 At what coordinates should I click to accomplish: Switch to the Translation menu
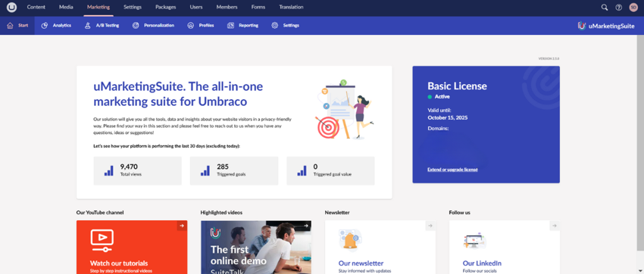point(291,8)
